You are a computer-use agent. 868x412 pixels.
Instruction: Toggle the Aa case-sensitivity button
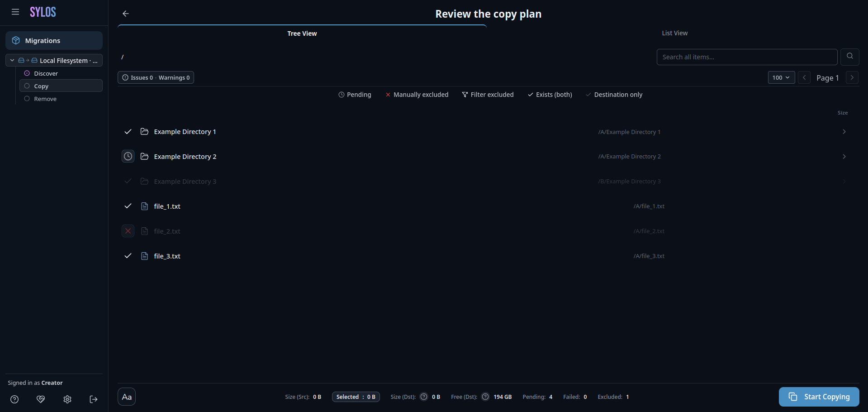coord(127,397)
